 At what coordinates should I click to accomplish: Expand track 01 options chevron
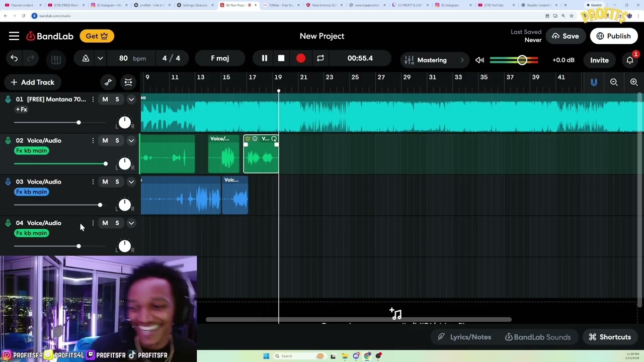click(x=131, y=100)
